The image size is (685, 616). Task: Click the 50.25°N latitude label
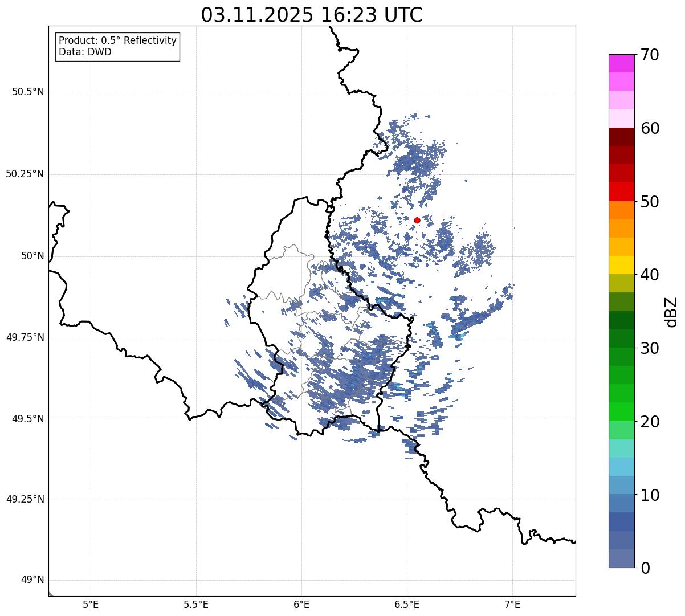[x=25, y=174]
